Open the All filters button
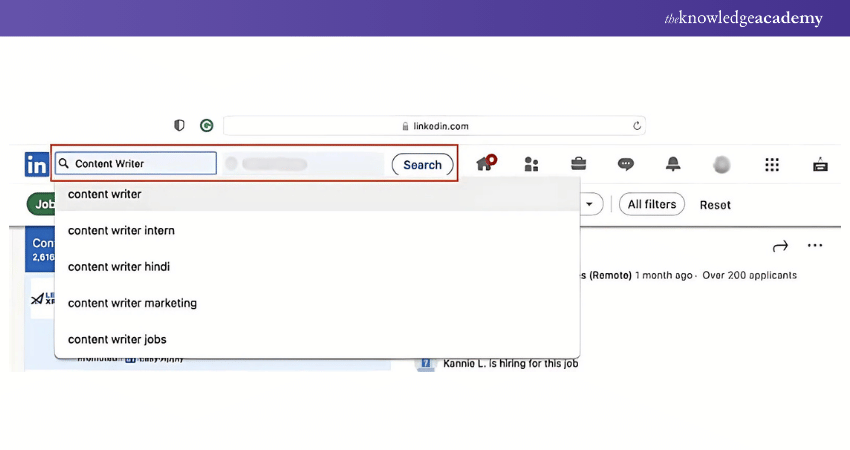 (x=652, y=204)
